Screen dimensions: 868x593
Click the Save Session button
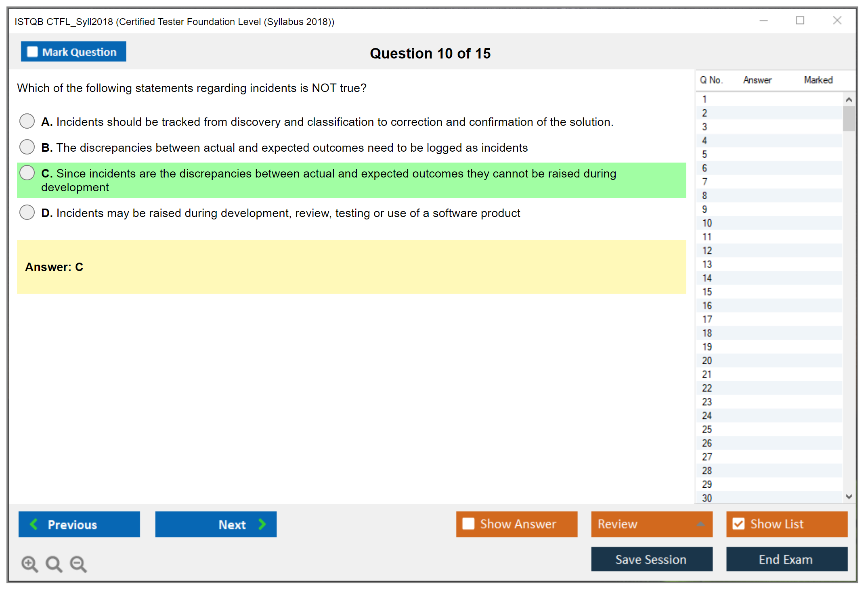click(651, 559)
